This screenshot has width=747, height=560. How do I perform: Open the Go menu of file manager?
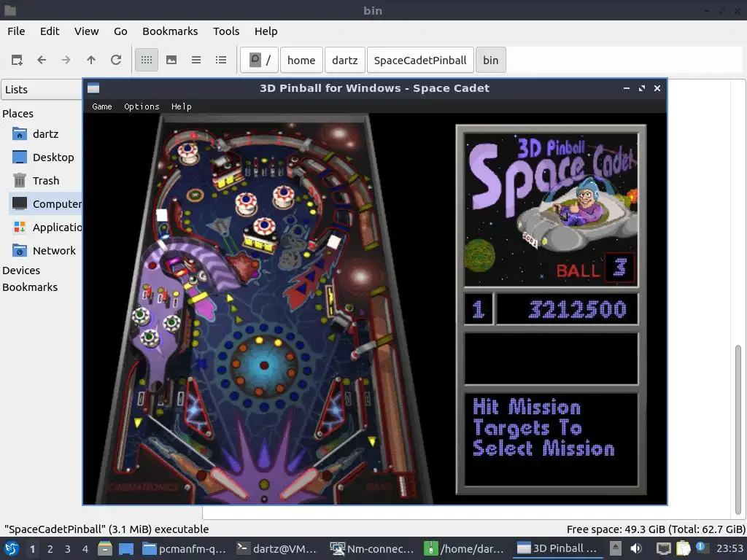pyautogui.click(x=120, y=31)
